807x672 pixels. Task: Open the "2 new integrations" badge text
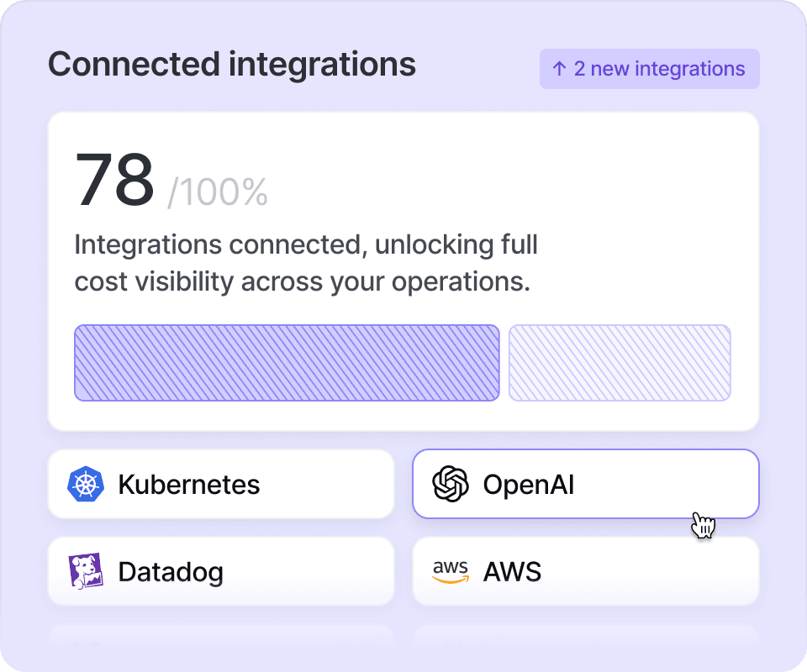click(x=659, y=69)
